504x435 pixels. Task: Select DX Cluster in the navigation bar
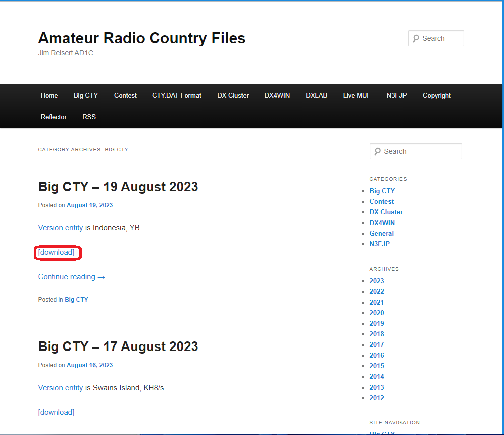tap(233, 95)
